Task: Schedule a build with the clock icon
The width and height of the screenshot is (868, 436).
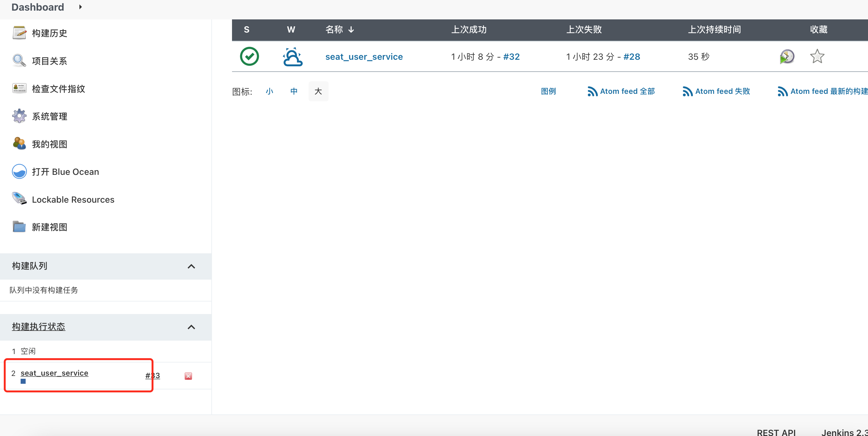Action: [787, 57]
